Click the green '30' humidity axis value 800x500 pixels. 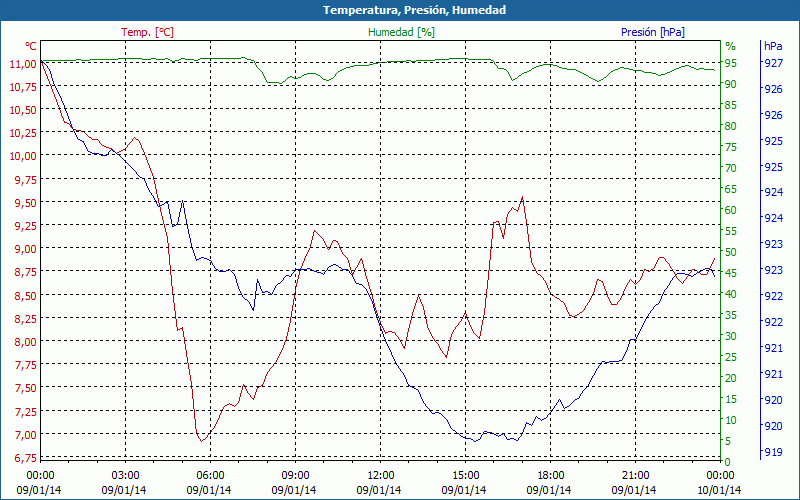pos(731,336)
